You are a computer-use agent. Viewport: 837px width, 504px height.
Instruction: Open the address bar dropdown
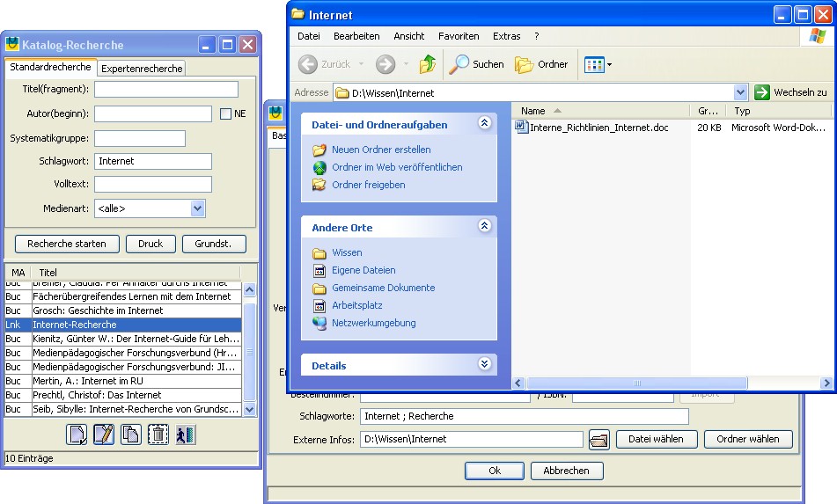(x=740, y=92)
